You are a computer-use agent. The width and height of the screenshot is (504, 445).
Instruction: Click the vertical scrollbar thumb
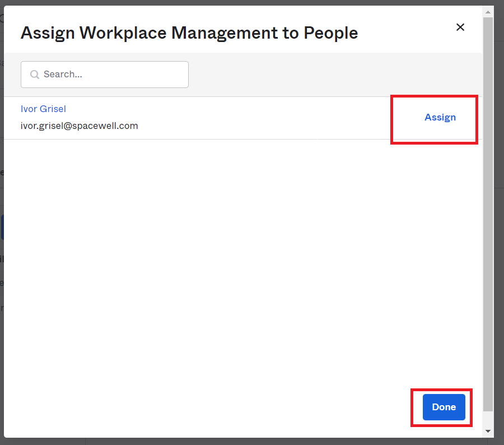(488, 214)
